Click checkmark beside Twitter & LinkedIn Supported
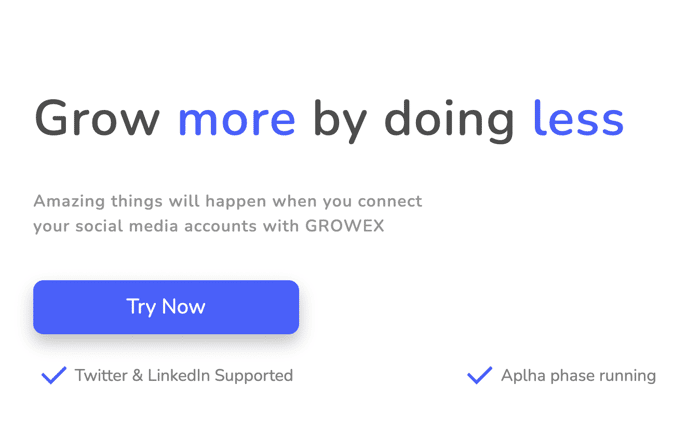The image size is (700, 438). pyautogui.click(x=54, y=375)
